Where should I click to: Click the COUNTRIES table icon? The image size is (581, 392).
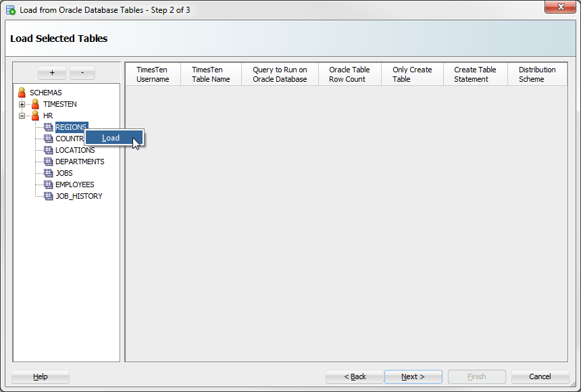[49, 139]
